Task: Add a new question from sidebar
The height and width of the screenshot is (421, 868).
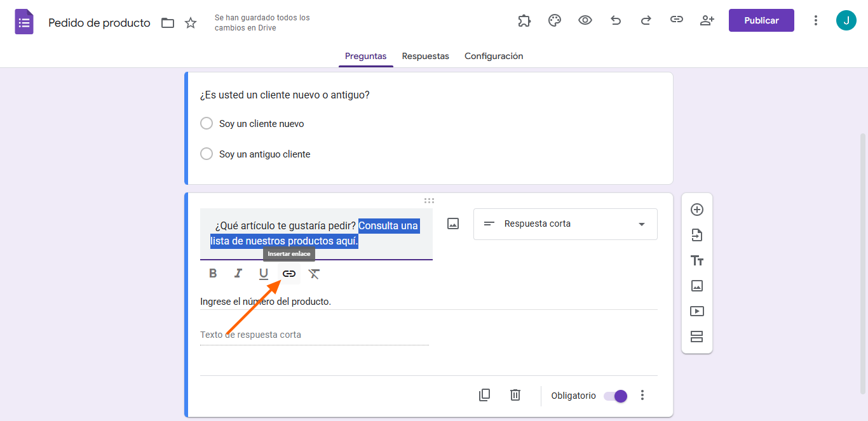Action: (x=697, y=210)
